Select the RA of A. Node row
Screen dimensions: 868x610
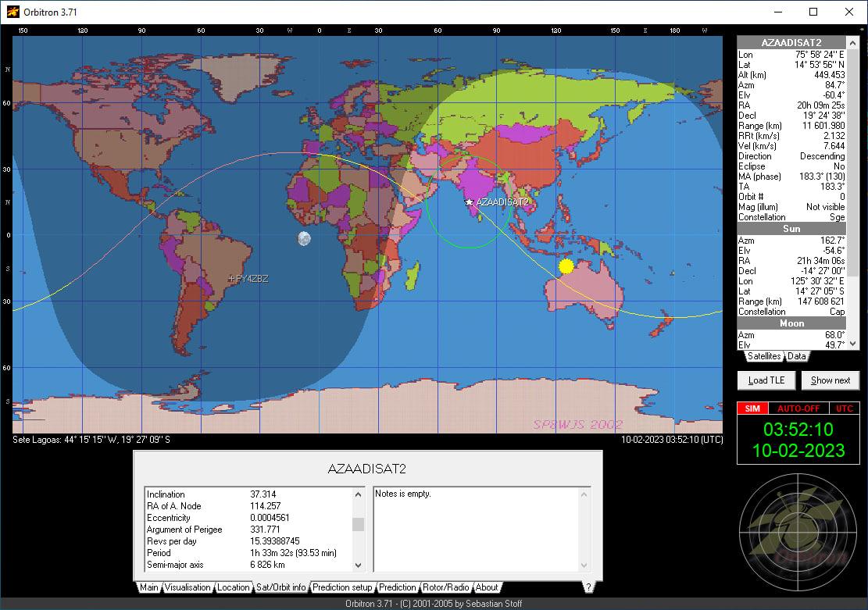(x=248, y=506)
